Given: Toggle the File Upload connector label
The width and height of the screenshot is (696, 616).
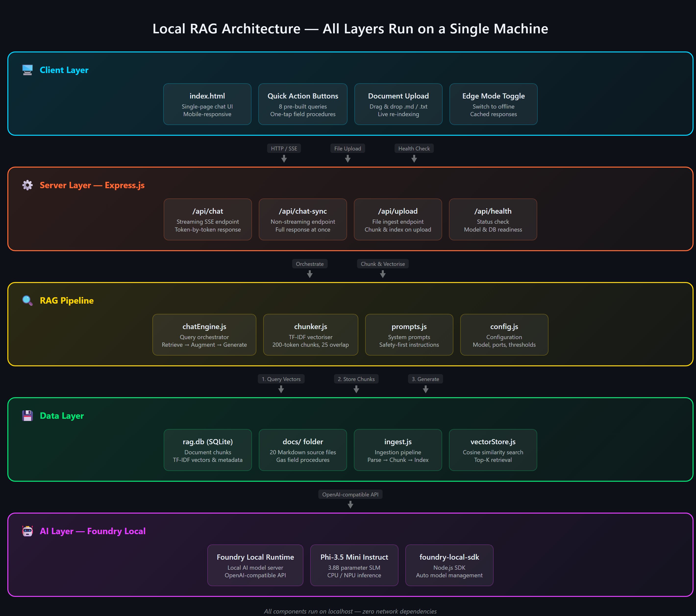Looking at the screenshot, I should tap(347, 148).
